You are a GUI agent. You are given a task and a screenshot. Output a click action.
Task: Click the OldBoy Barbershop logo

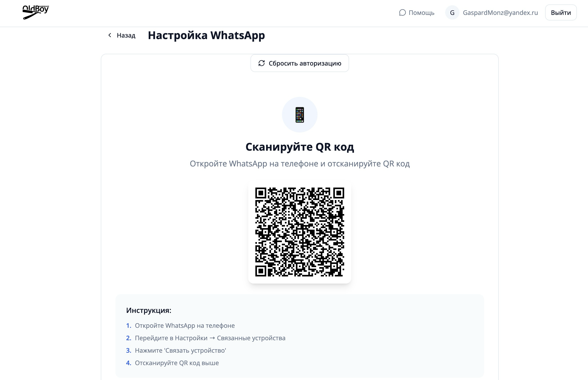(36, 12)
